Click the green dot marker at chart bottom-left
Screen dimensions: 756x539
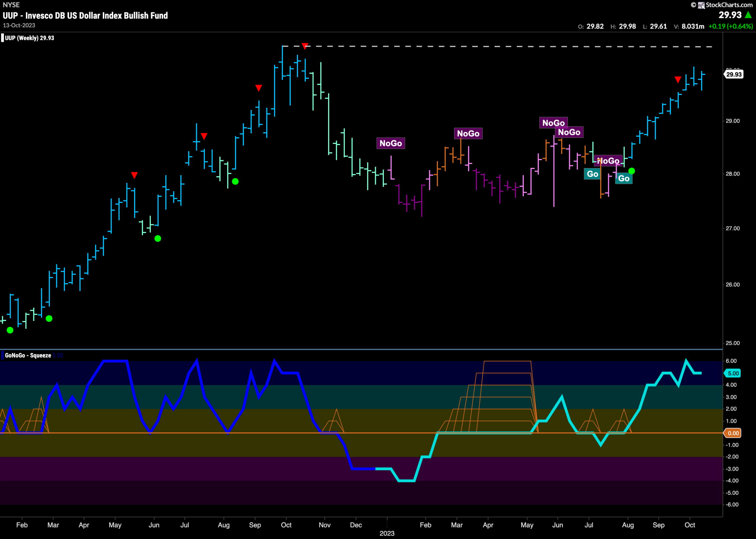pyautogui.click(x=10, y=330)
